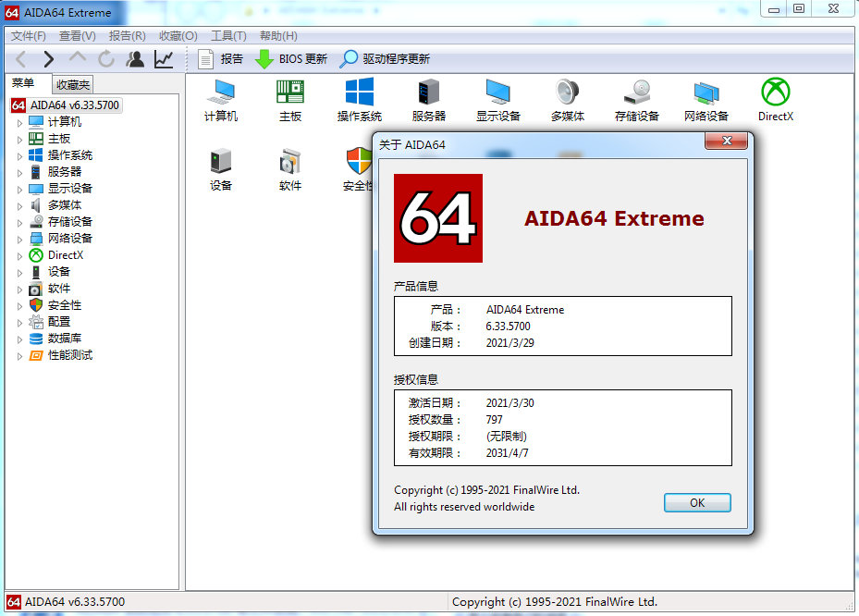Click the 报告 report toolbar button
Screen dimensions: 859x616
[220, 58]
